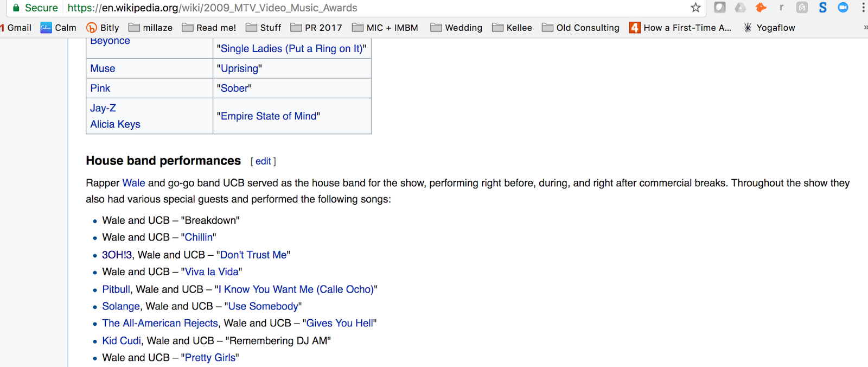The image size is (868, 367).
Task: Edit the House band performances section
Action: point(263,161)
